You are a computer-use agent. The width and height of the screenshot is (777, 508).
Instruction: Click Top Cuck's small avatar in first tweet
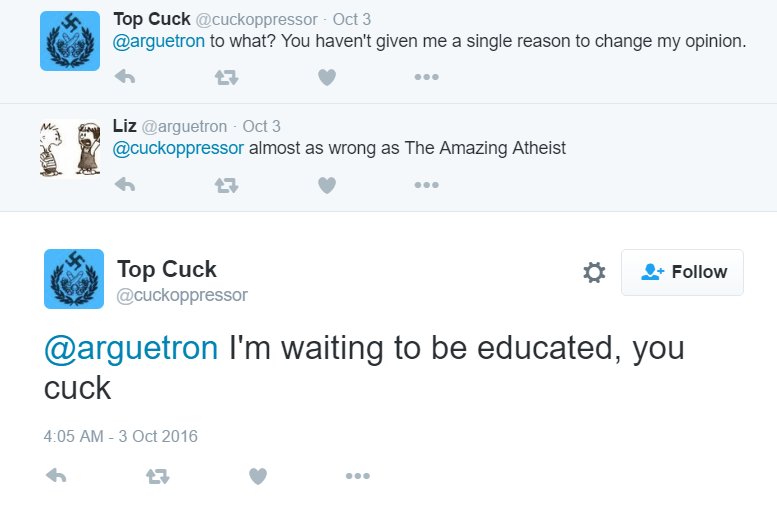click(x=70, y=41)
